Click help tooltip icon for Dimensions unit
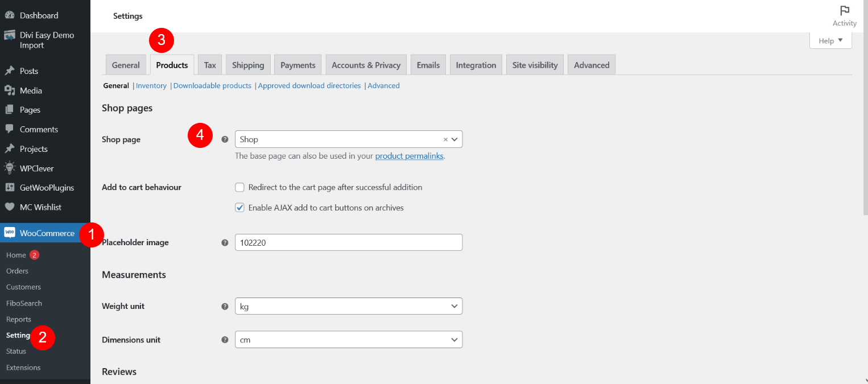This screenshot has width=868, height=384. pyautogui.click(x=225, y=340)
